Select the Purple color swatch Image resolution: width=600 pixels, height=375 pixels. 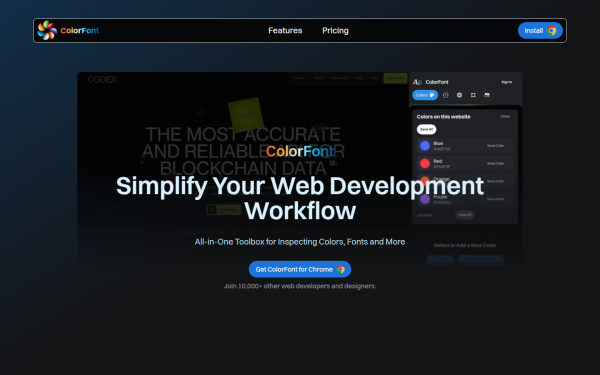(x=425, y=199)
